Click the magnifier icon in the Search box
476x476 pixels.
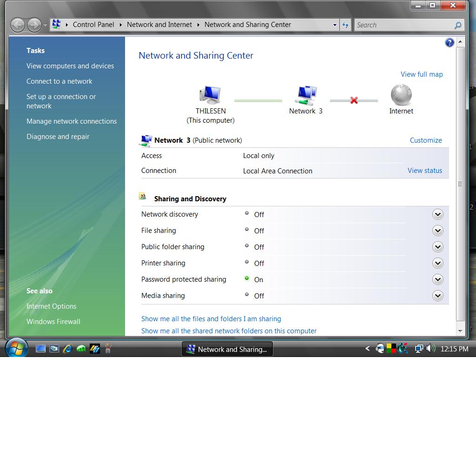tap(457, 25)
